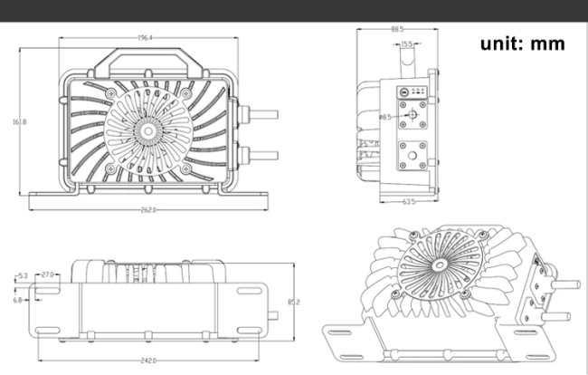Viewport: 588px width, 375px height.
Task: Click the 196.4 width dimension label
Action: pos(145,38)
